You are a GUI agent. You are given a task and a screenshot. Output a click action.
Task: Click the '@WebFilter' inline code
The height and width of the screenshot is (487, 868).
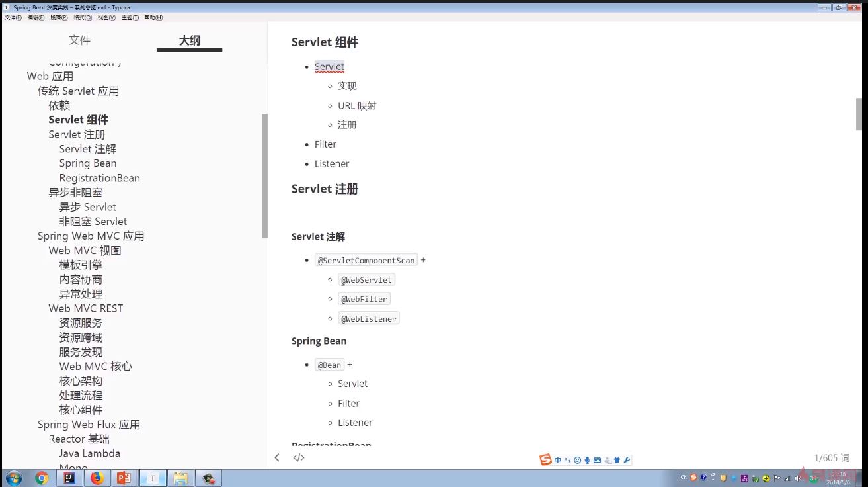coord(364,299)
